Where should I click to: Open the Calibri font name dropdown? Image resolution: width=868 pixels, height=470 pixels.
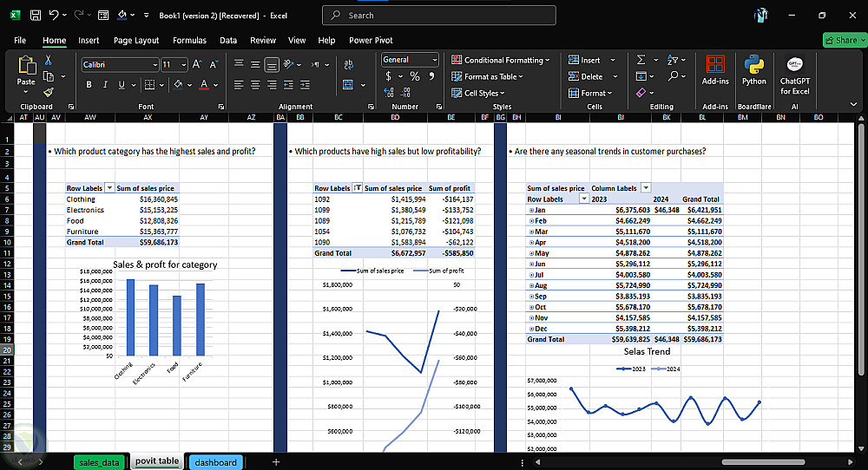(x=155, y=64)
